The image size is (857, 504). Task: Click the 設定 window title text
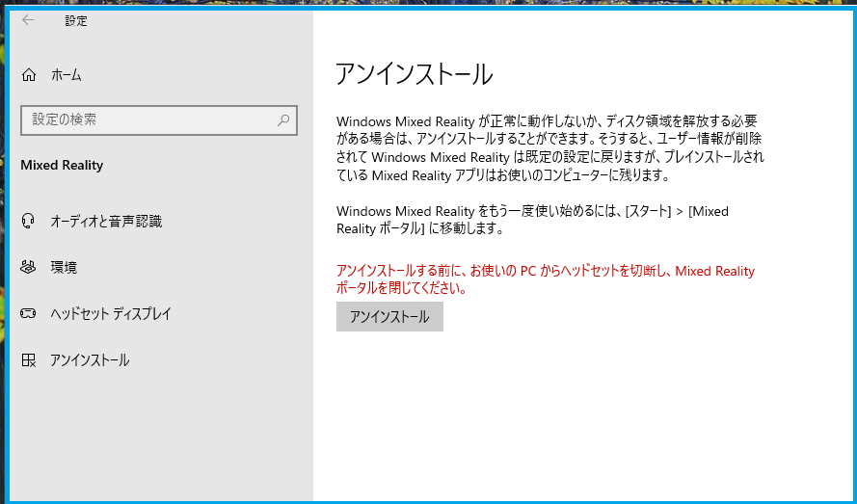pyautogui.click(x=76, y=21)
